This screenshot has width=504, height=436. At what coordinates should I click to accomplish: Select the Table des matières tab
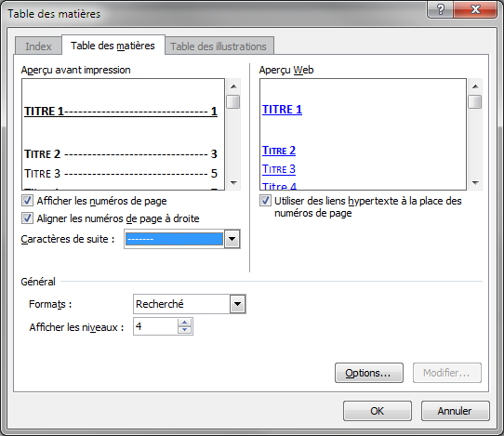coord(113,46)
